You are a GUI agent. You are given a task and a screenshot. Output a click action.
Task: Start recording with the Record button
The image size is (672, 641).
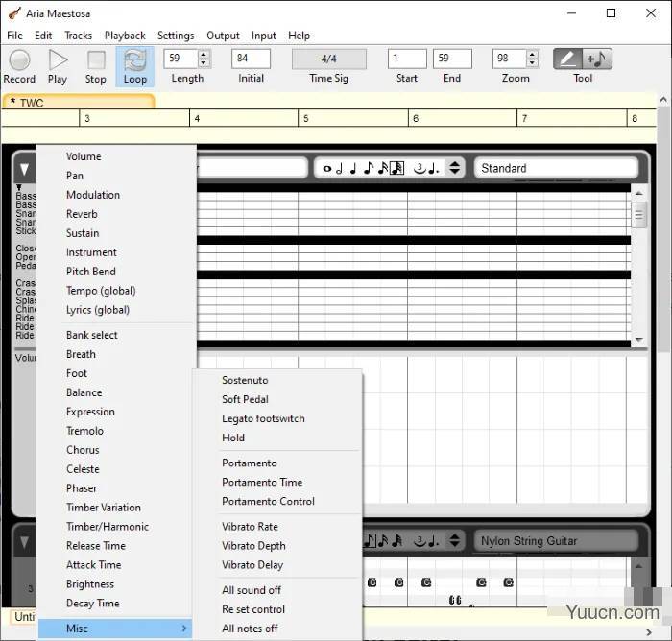click(x=19, y=66)
